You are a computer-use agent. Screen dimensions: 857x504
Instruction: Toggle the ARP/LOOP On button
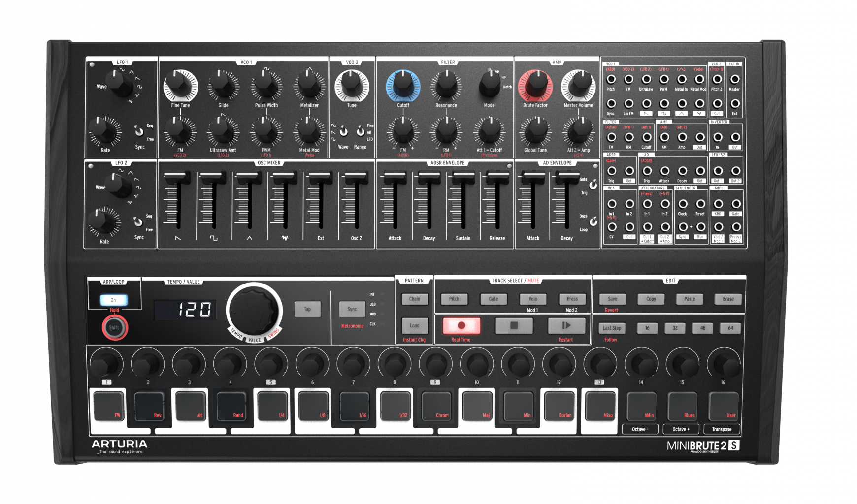click(x=114, y=300)
